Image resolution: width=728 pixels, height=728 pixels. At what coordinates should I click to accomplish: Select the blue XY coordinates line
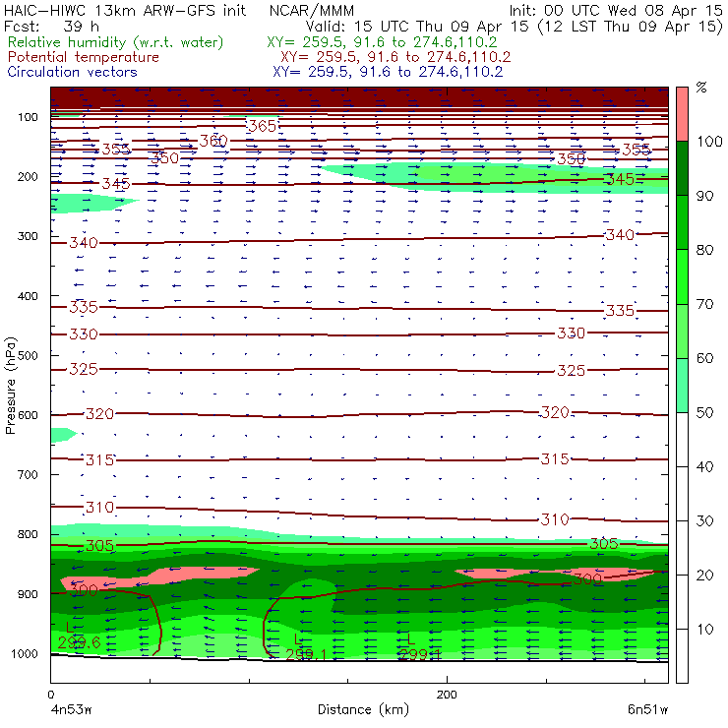coord(388,72)
